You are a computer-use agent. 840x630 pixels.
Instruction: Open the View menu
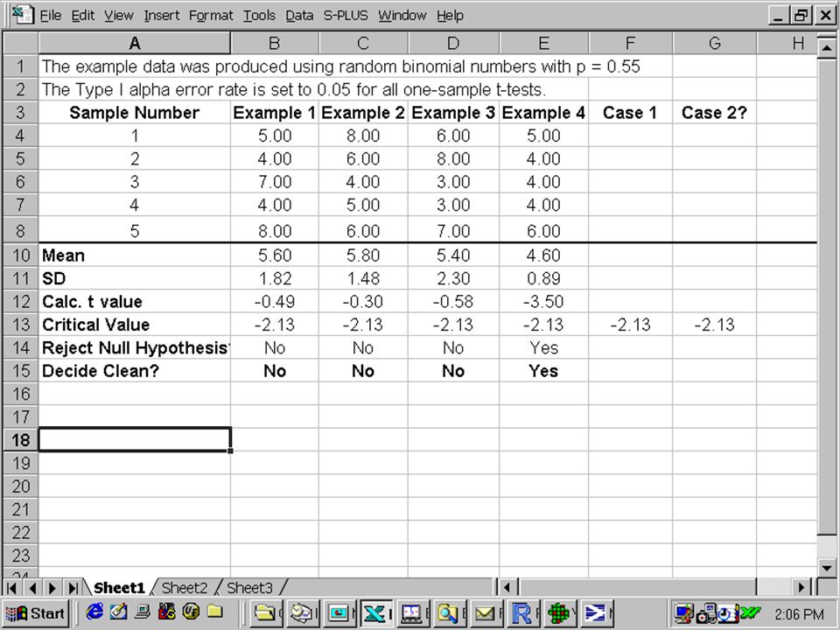point(118,16)
